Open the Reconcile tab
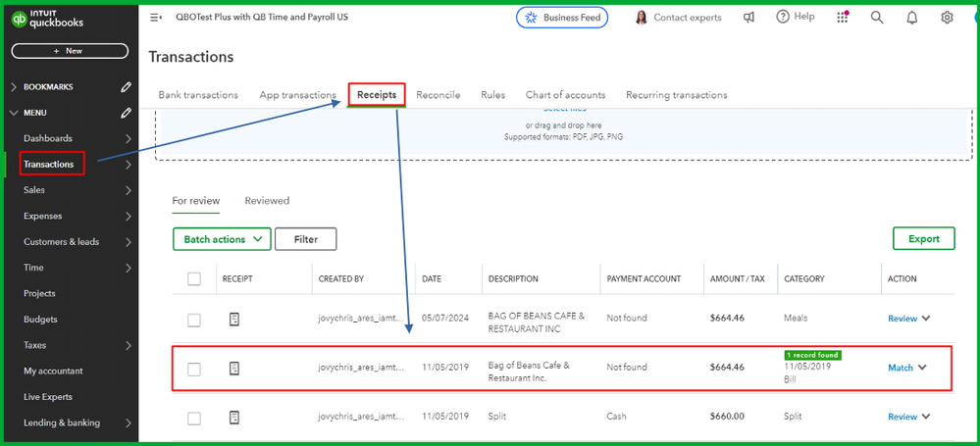Screen dimensions: 980x446 [x=438, y=95]
